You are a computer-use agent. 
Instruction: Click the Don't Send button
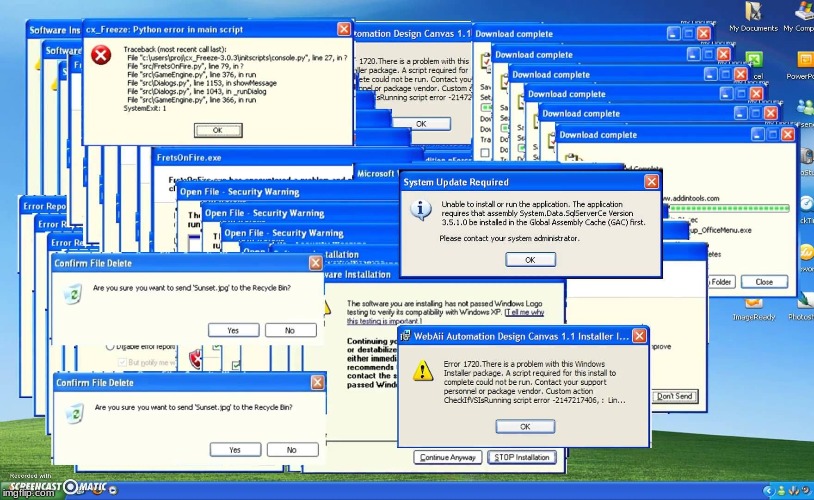(x=675, y=396)
